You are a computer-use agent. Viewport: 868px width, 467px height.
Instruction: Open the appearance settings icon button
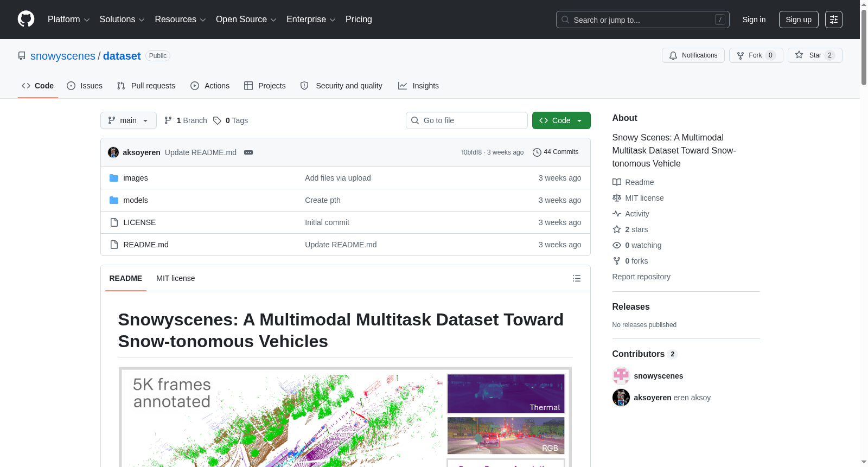coord(834,20)
